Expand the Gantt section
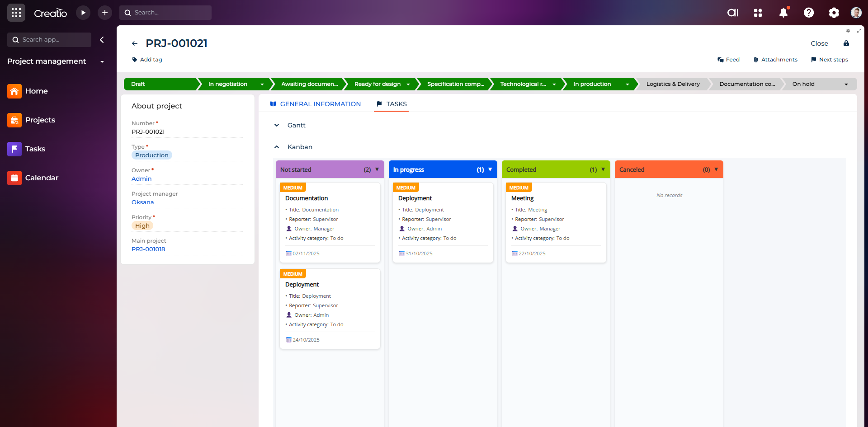 (x=277, y=125)
